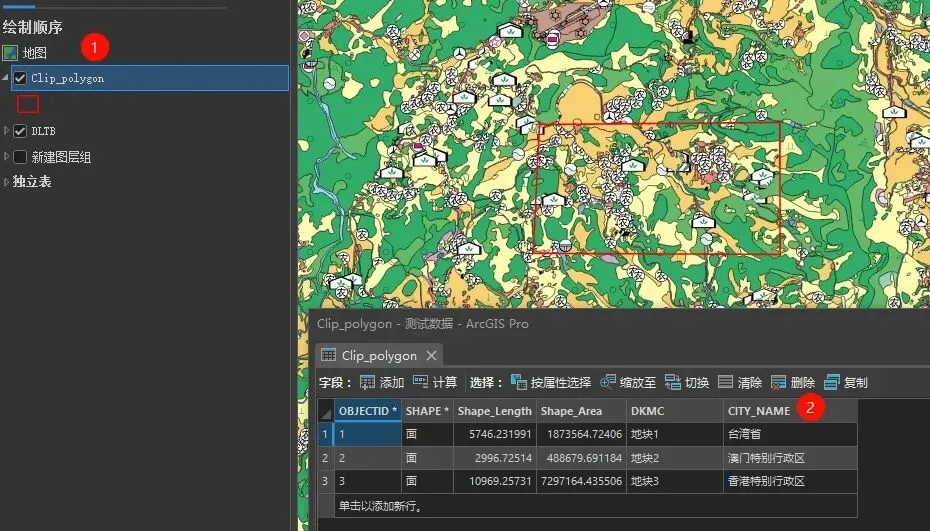
Task: Click the cell 地块3
Action: click(x=675, y=481)
